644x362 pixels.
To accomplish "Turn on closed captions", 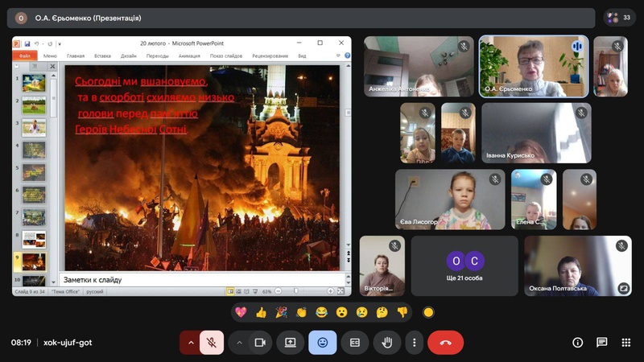I will coord(354,343).
